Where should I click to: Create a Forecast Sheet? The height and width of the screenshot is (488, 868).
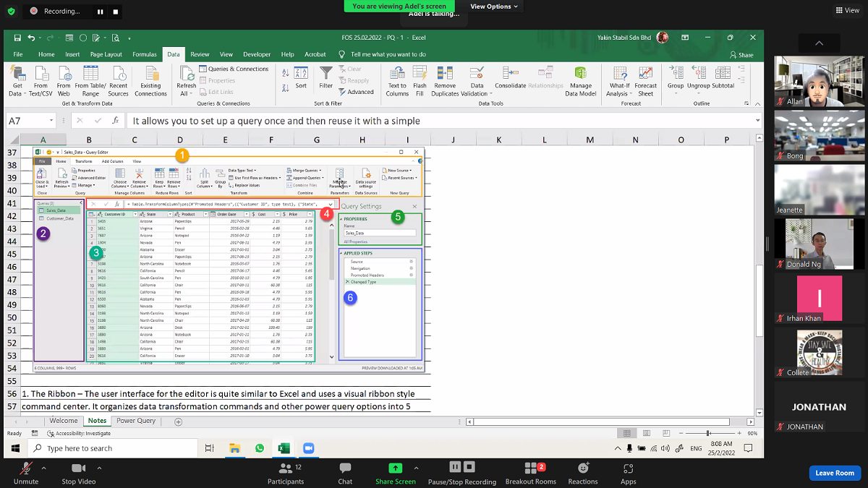click(x=646, y=80)
